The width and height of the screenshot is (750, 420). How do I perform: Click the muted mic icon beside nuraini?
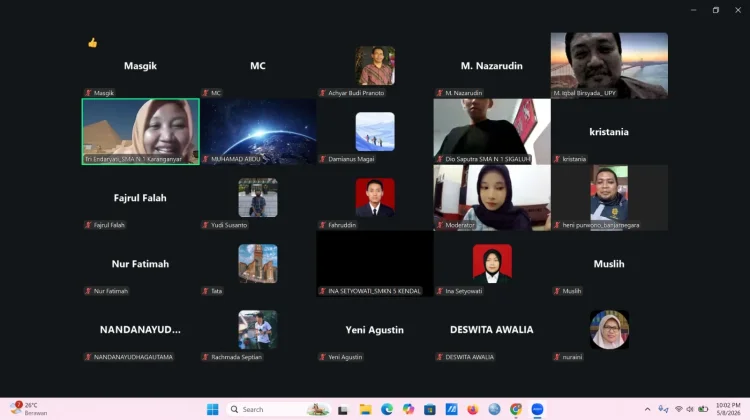[x=557, y=357]
